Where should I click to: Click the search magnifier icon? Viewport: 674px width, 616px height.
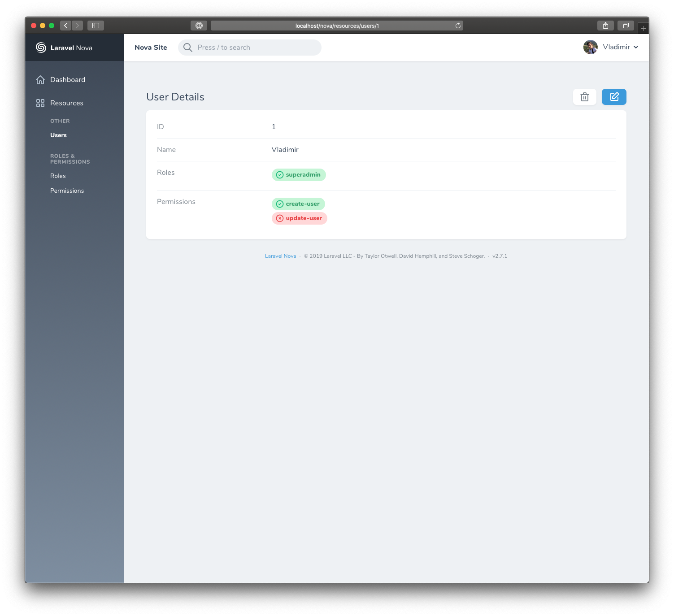pyautogui.click(x=188, y=48)
